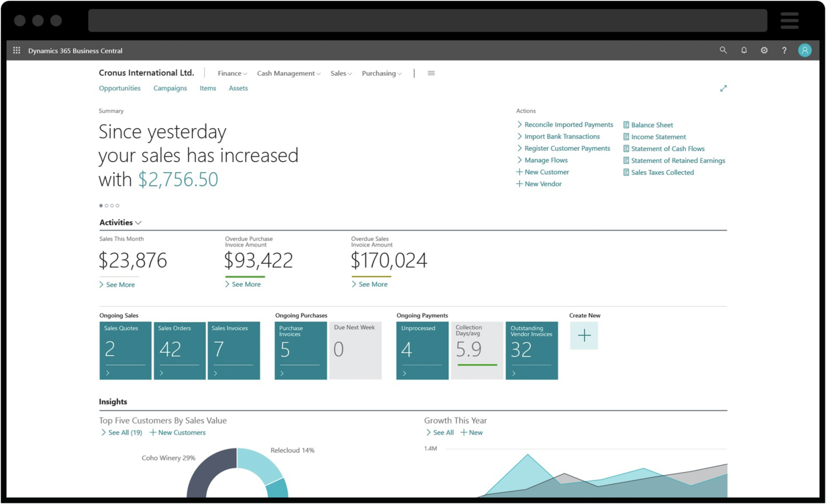Click Cronus International Ltd. company name

(x=146, y=73)
